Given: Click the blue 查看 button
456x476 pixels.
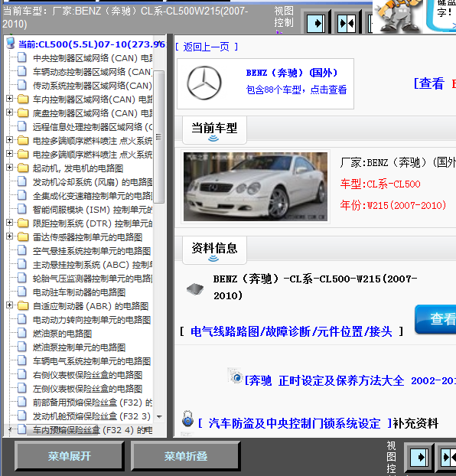Looking at the screenshot, I should (x=436, y=319).
